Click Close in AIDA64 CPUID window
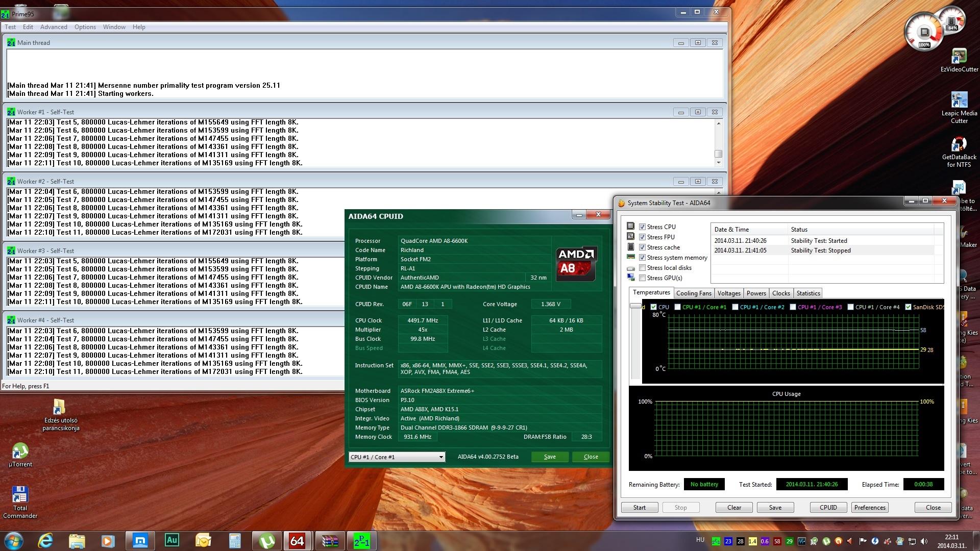 pos(591,457)
